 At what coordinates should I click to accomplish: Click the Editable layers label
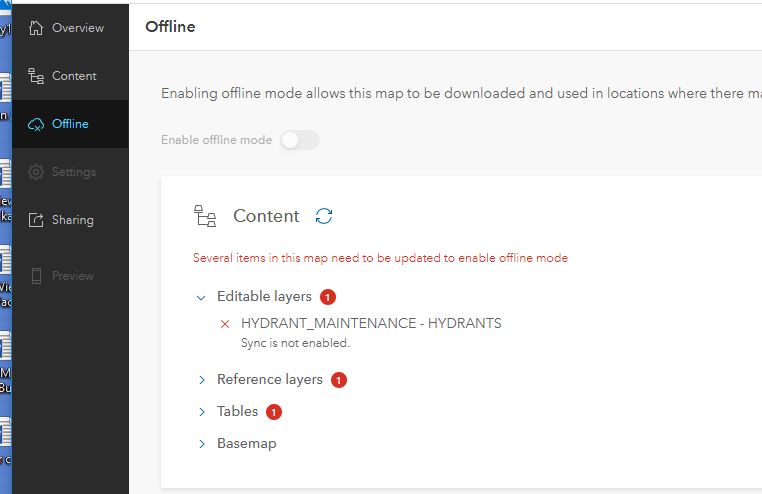pyautogui.click(x=264, y=296)
